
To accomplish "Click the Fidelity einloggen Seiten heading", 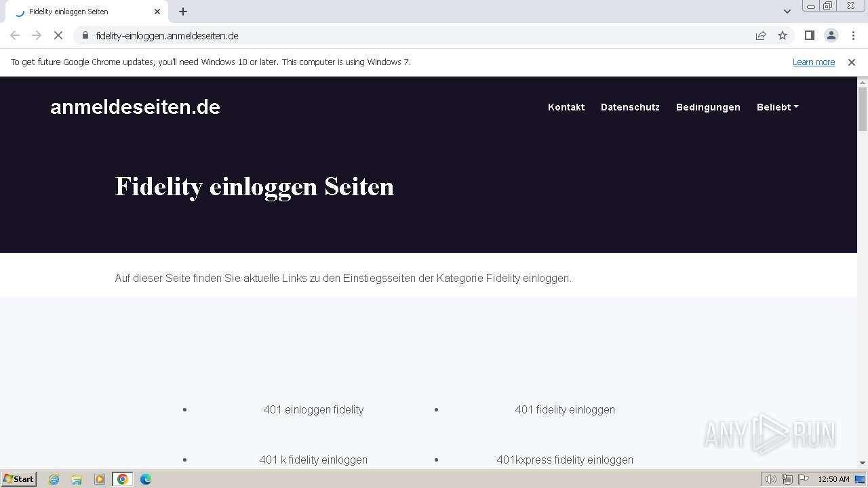I will pyautogui.click(x=254, y=186).
